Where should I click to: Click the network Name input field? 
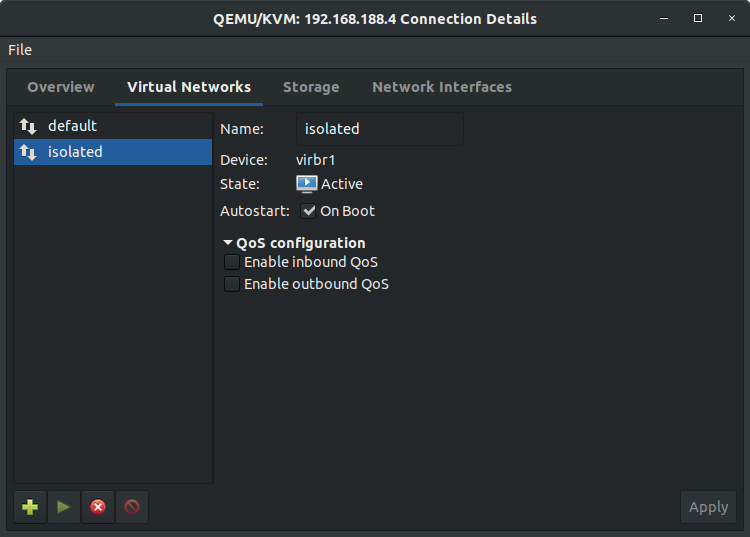click(381, 129)
